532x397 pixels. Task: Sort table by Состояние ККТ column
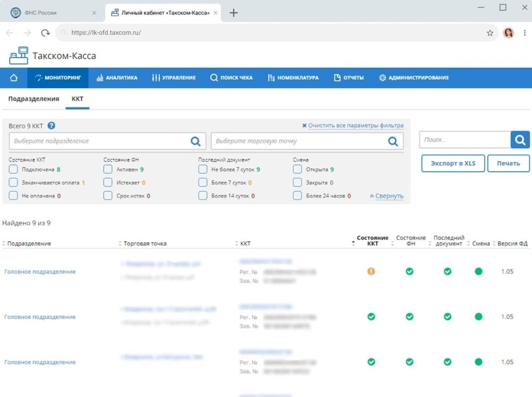(x=372, y=240)
